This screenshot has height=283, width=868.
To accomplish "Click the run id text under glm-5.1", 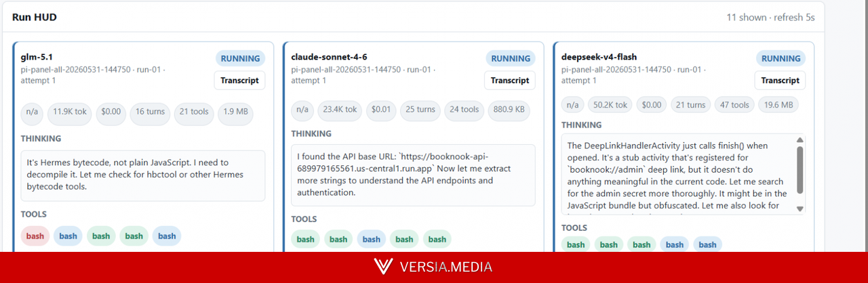I will [93, 74].
